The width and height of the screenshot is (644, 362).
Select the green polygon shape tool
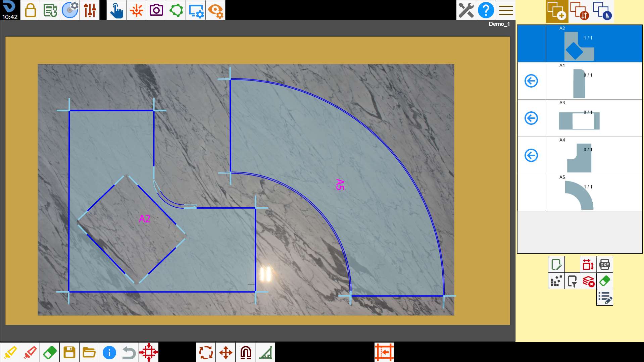point(176,10)
